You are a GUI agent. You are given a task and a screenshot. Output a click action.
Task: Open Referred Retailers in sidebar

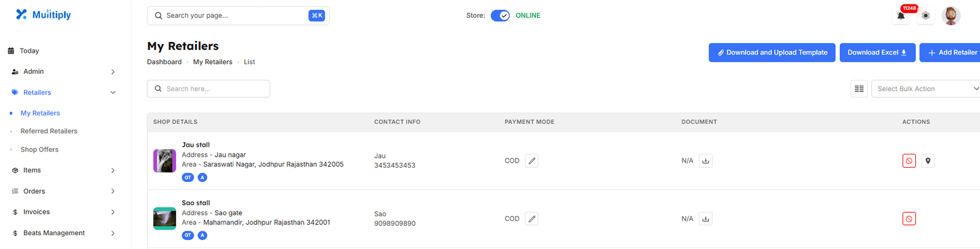coord(49,131)
